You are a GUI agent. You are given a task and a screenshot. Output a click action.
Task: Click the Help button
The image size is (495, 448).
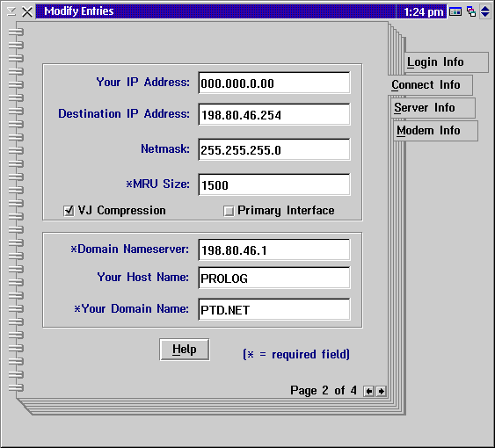click(x=185, y=350)
